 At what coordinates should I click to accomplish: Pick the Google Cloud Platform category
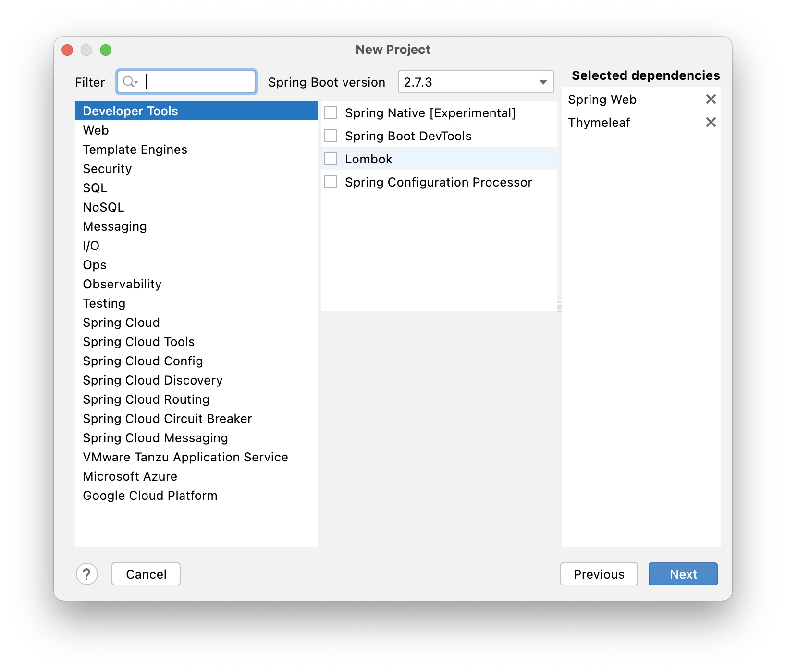coord(150,496)
